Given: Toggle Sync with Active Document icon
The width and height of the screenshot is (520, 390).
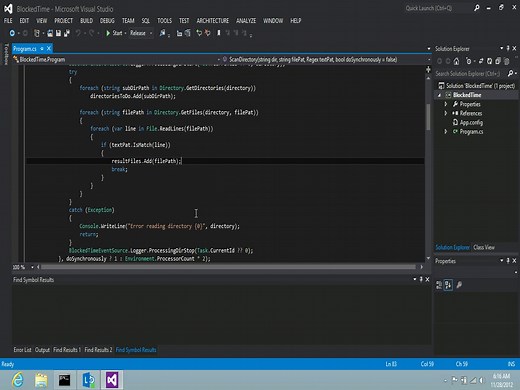Looking at the screenshot, I should (481, 61).
